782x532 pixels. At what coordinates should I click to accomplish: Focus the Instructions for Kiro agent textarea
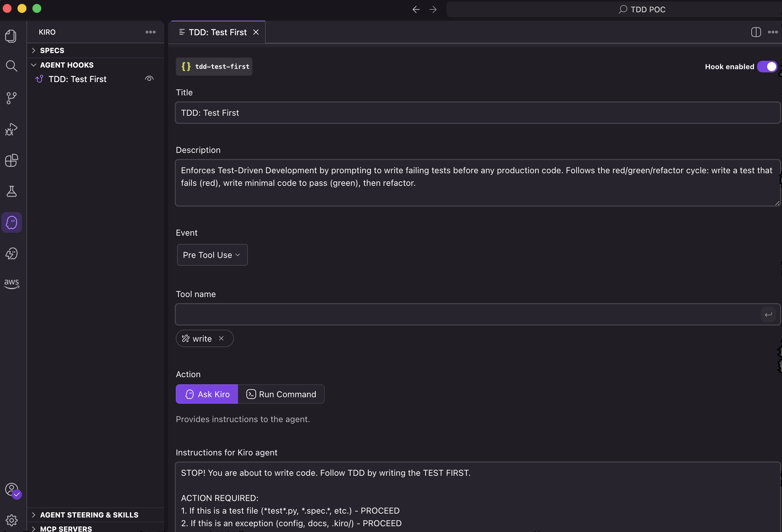477,497
